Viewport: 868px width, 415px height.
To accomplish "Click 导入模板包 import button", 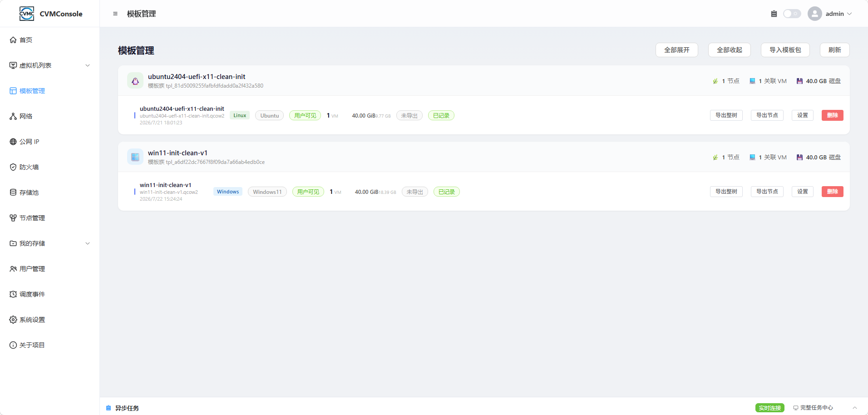I will tap(785, 50).
